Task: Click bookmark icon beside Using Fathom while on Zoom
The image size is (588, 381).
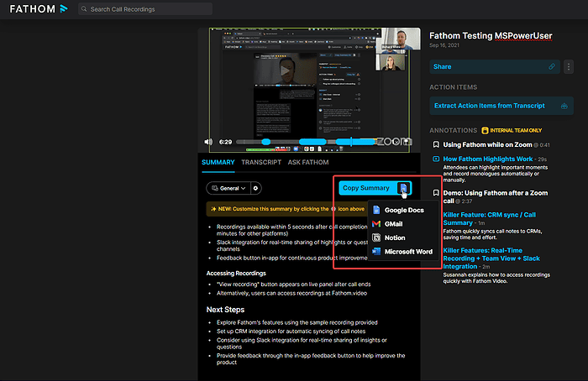Action: point(434,144)
